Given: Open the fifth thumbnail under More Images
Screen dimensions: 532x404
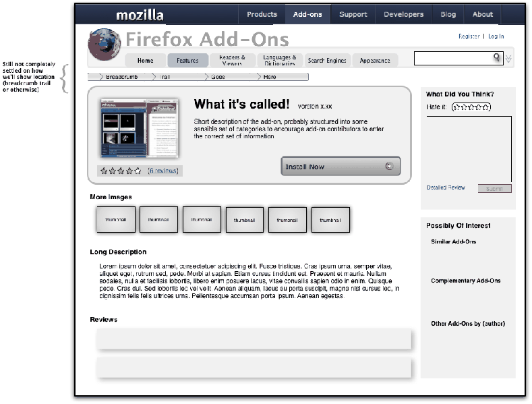Looking at the screenshot, I should (287, 220).
